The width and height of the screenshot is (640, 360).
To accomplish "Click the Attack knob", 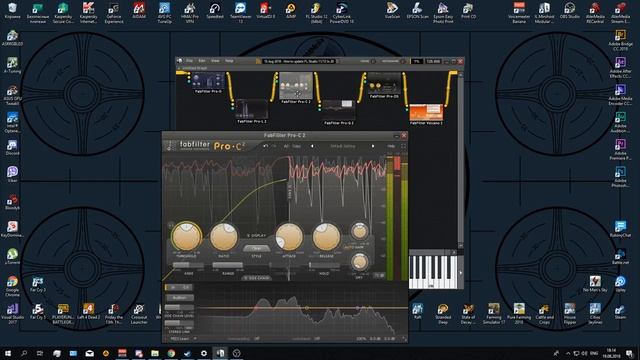I will [x=289, y=236].
